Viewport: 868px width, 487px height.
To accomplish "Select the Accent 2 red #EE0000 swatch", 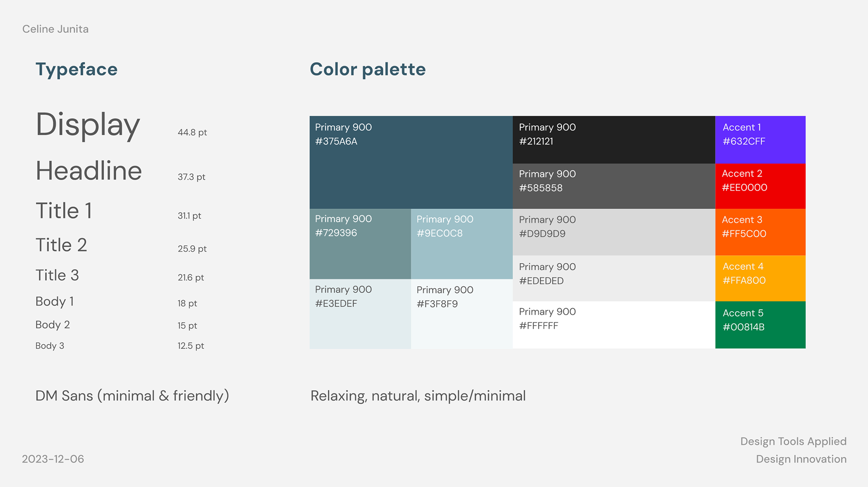I will 760,186.
